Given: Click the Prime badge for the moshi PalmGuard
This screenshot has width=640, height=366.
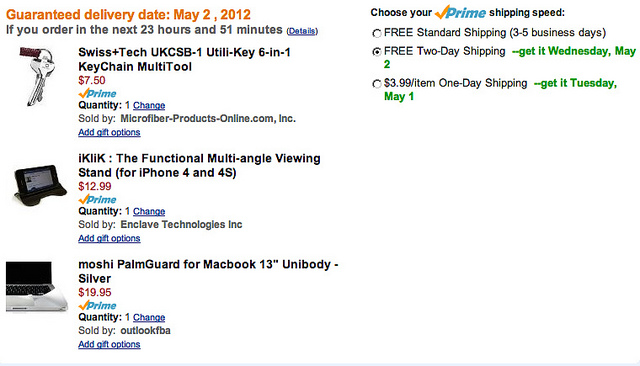Looking at the screenshot, I should point(98,306).
